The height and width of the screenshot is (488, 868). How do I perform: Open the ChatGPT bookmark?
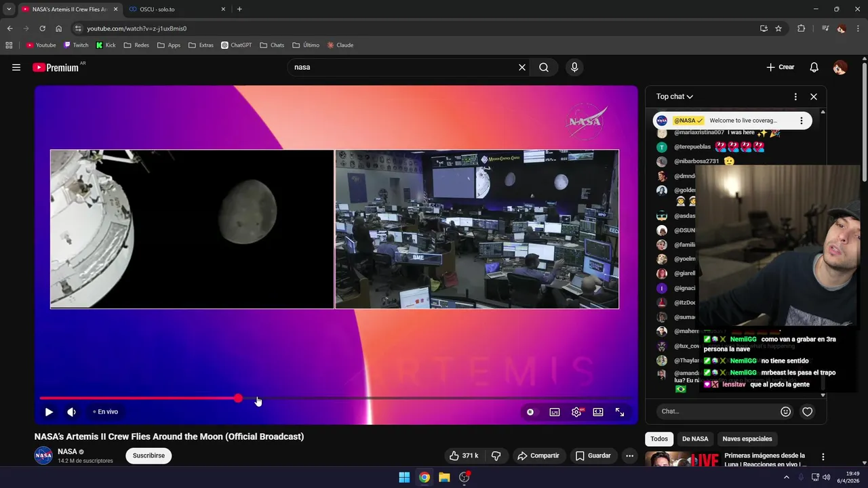237,45
